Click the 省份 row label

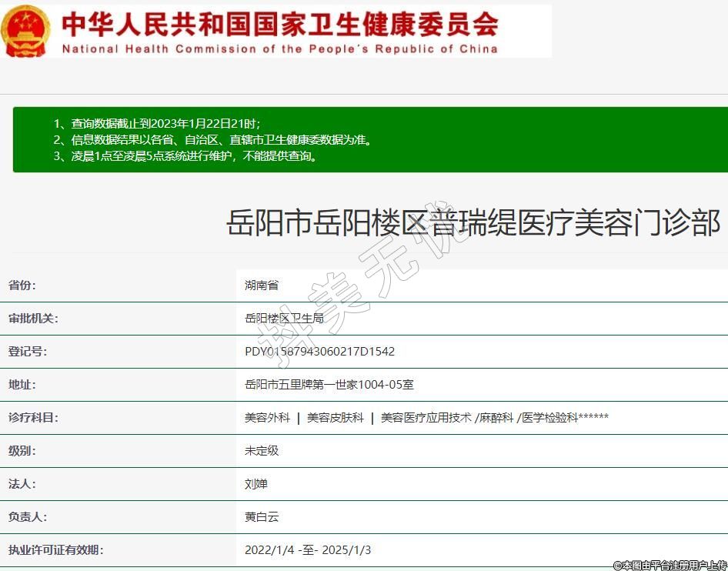click(x=22, y=285)
